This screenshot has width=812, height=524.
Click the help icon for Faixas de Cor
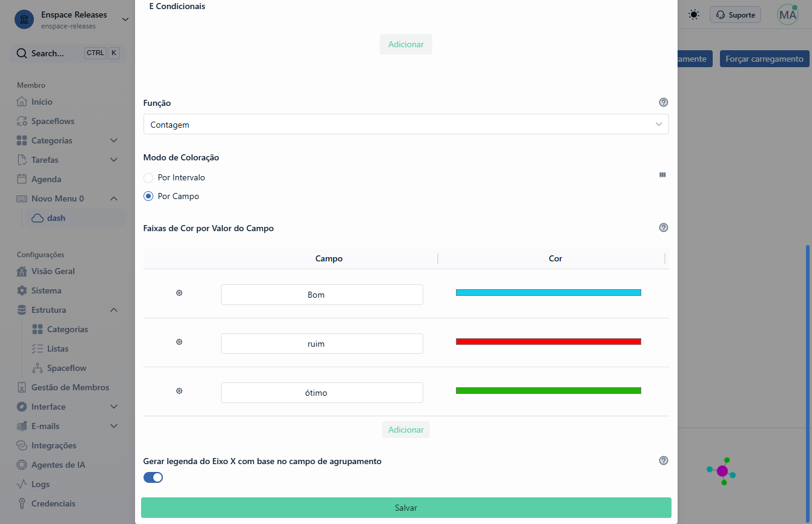(x=664, y=228)
